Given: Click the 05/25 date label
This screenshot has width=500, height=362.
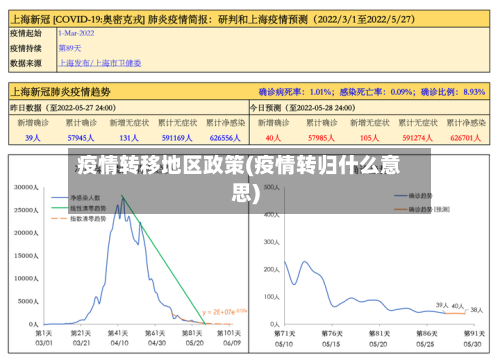Looking at the screenshot, I should tap(425, 344).
